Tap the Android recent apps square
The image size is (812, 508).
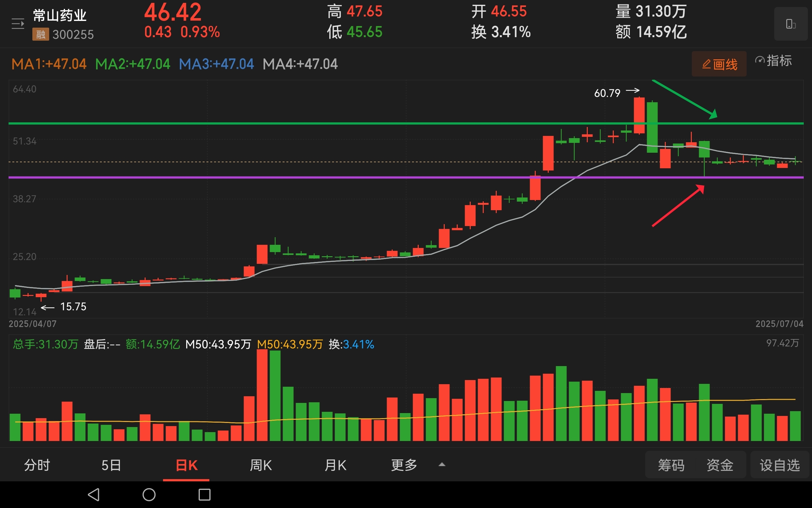(x=204, y=495)
